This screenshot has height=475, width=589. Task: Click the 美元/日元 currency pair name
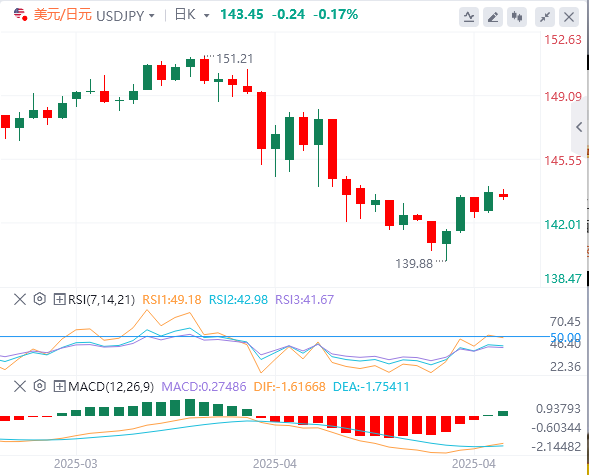click(x=63, y=15)
